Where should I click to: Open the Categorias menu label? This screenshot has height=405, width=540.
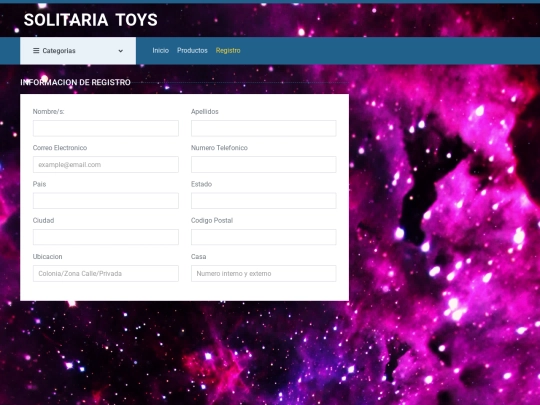59,51
